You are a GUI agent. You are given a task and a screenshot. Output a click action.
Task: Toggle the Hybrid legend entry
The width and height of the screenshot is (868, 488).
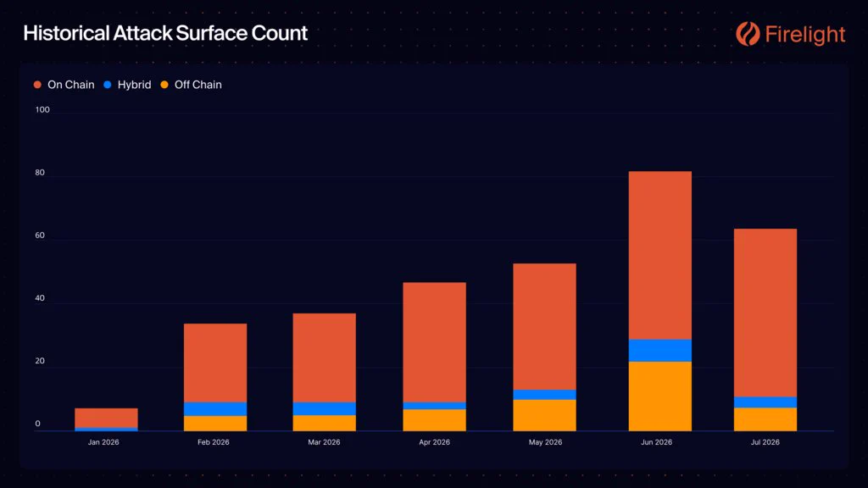tap(127, 85)
